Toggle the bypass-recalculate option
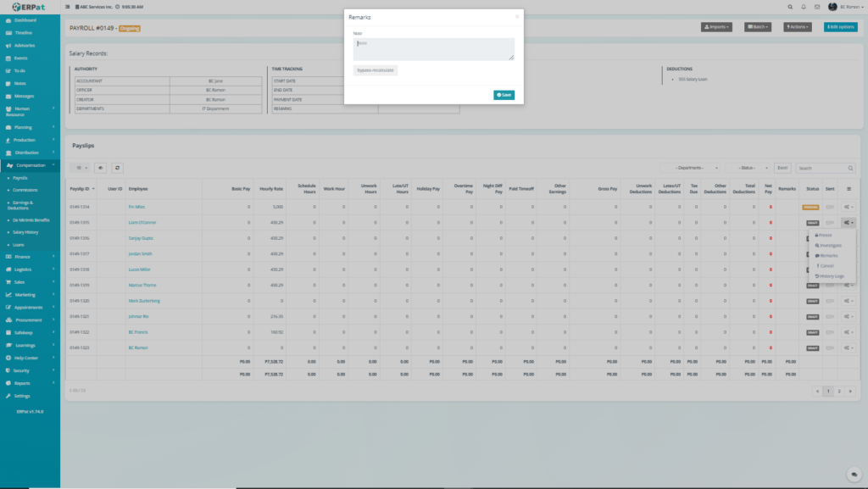The height and width of the screenshot is (489, 868). tap(375, 70)
